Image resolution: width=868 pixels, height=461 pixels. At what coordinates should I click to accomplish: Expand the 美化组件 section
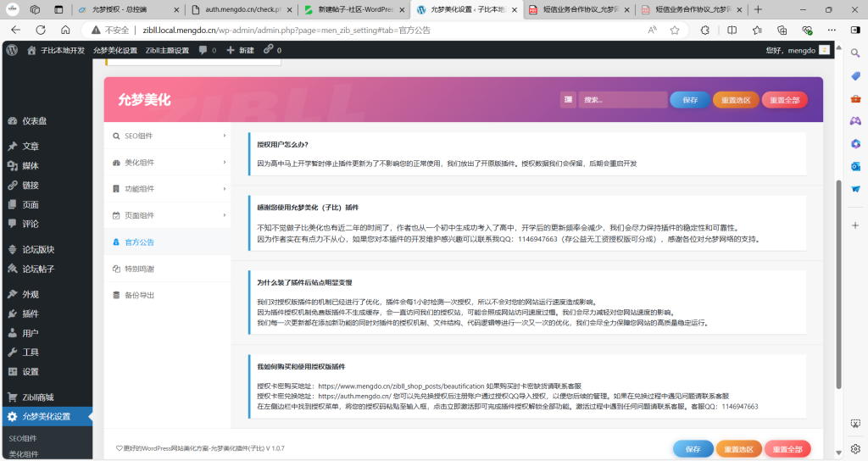(x=166, y=162)
